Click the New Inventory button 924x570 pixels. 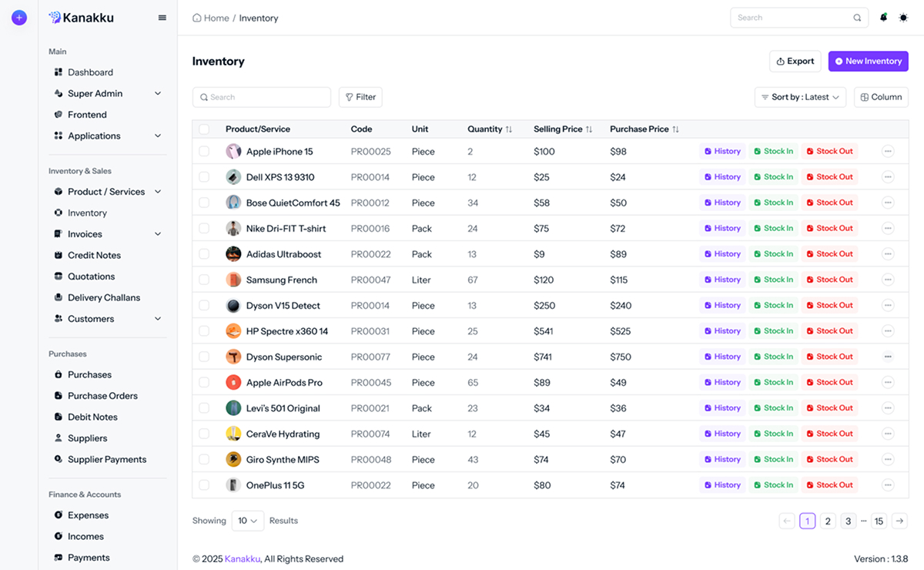click(868, 61)
